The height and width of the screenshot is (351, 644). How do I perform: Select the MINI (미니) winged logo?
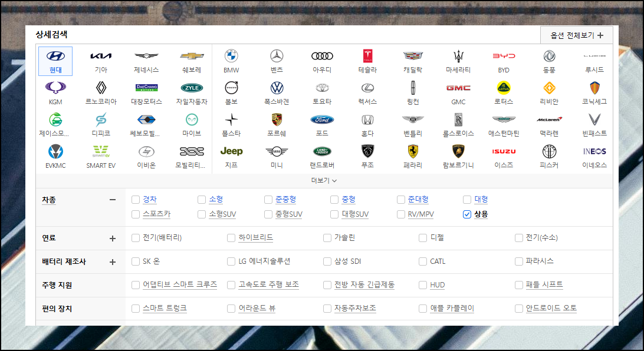coord(277,151)
